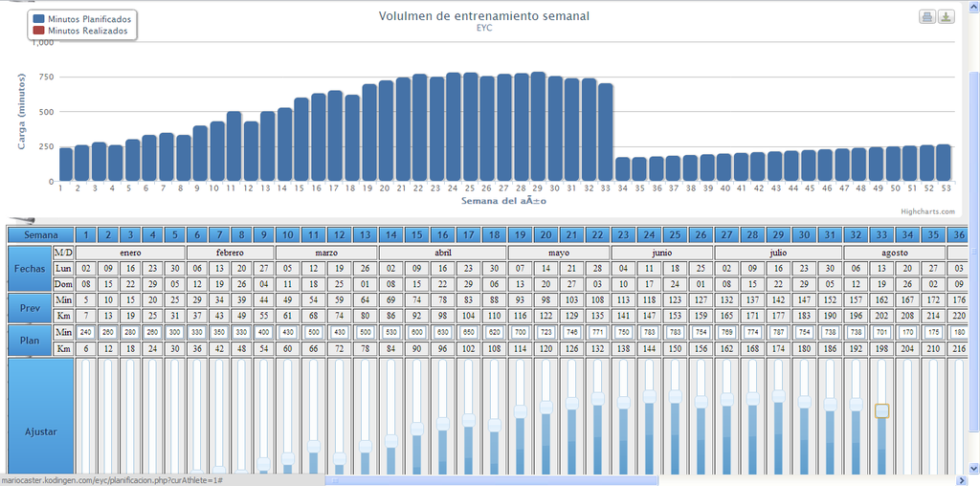Click the Plan Min field showing 700
This screenshot has width=980, height=486.
click(520, 332)
